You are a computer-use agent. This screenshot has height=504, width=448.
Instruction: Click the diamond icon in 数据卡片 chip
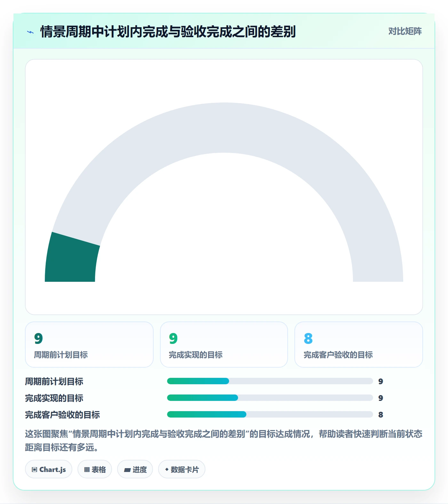(x=167, y=469)
